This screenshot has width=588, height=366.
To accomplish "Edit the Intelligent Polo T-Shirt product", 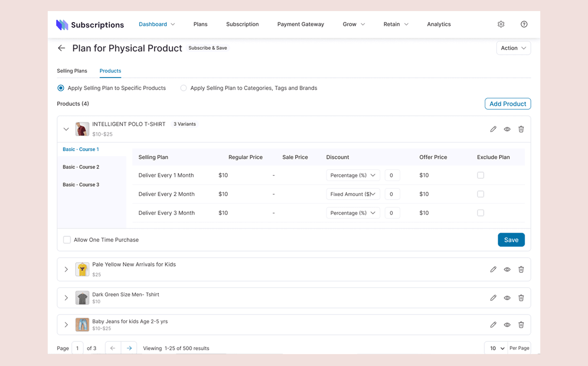I will click(x=493, y=129).
